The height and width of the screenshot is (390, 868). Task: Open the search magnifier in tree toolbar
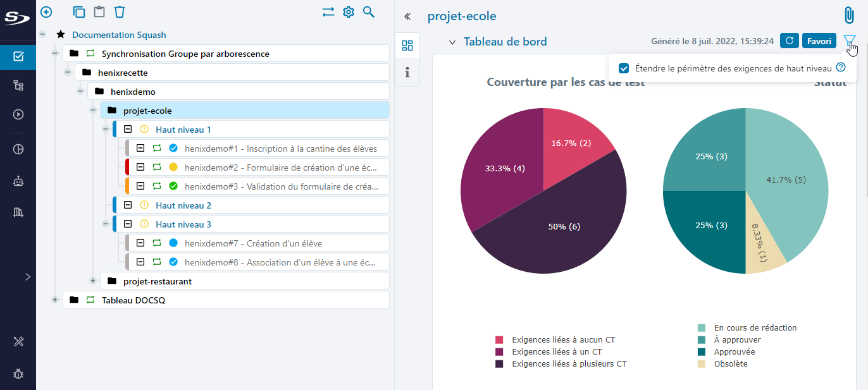pyautogui.click(x=369, y=11)
